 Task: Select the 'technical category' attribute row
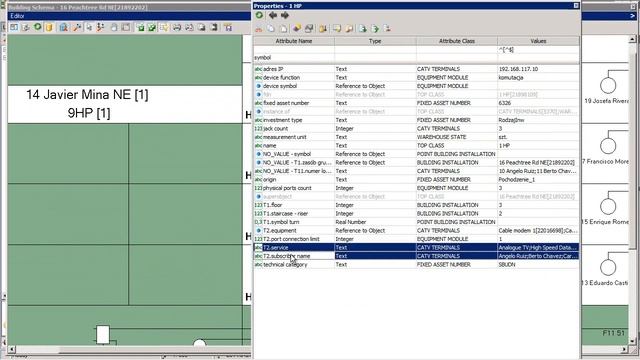416,264
